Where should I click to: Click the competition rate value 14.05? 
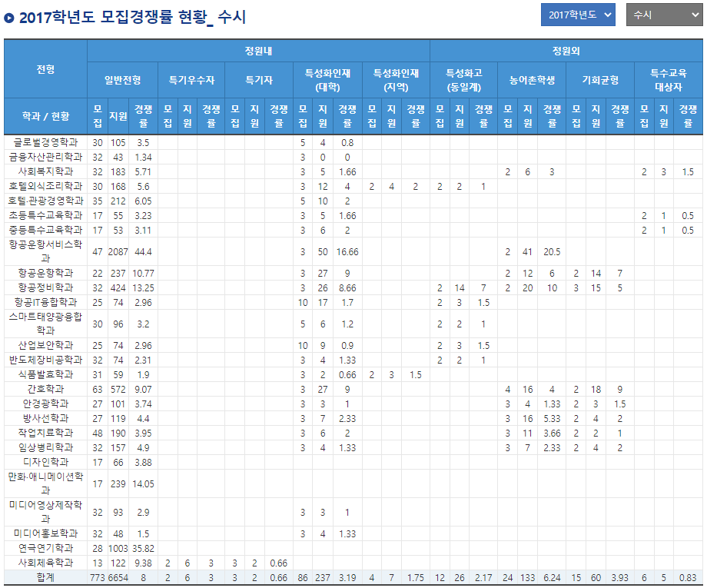pos(143,484)
